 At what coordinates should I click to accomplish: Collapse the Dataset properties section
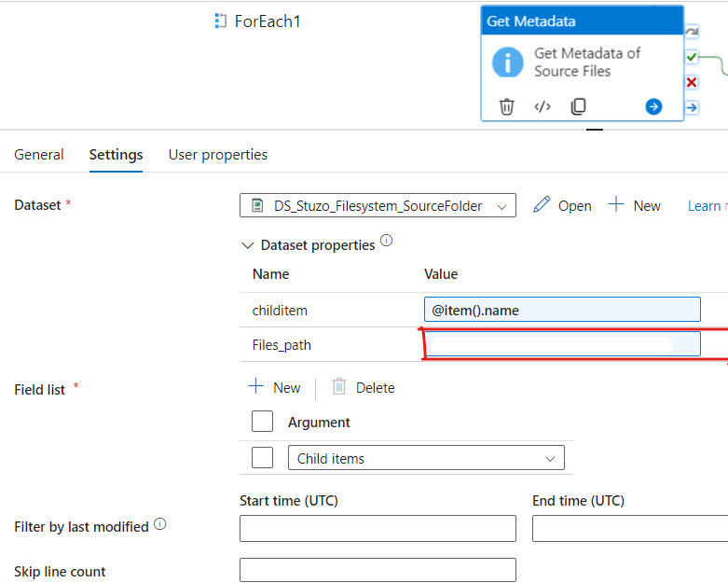point(247,245)
